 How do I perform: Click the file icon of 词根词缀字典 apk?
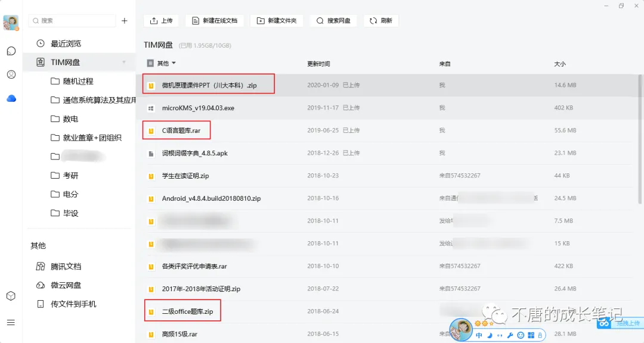[151, 154]
